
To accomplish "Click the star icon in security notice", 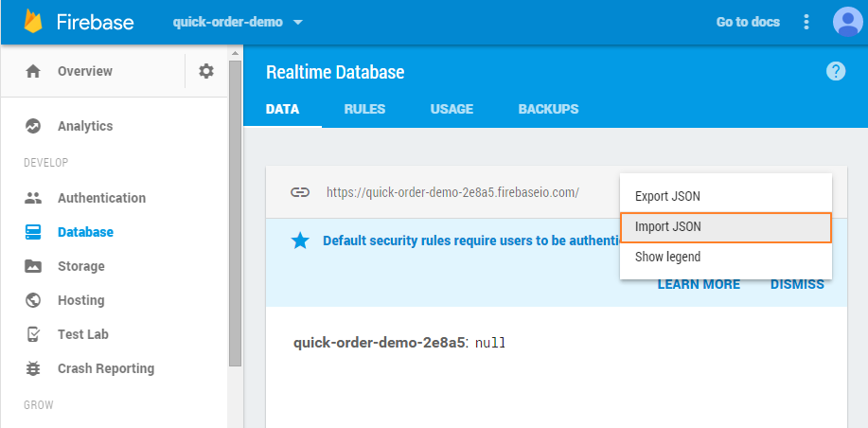I will (301, 241).
